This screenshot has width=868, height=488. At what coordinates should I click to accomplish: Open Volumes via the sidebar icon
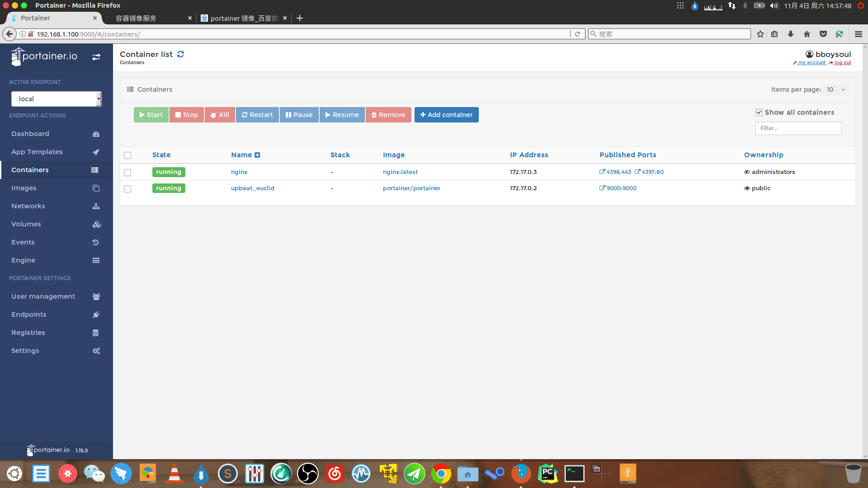[96, 224]
